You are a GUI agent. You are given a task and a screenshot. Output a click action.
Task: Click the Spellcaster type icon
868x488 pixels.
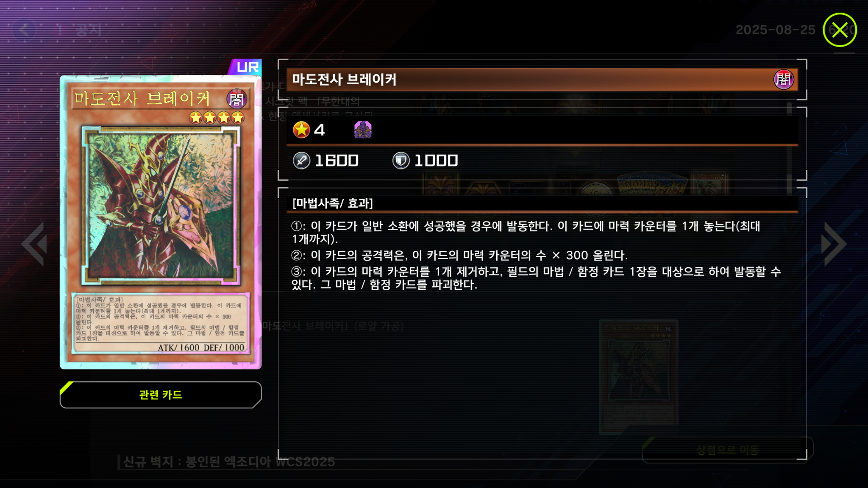click(363, 130)
